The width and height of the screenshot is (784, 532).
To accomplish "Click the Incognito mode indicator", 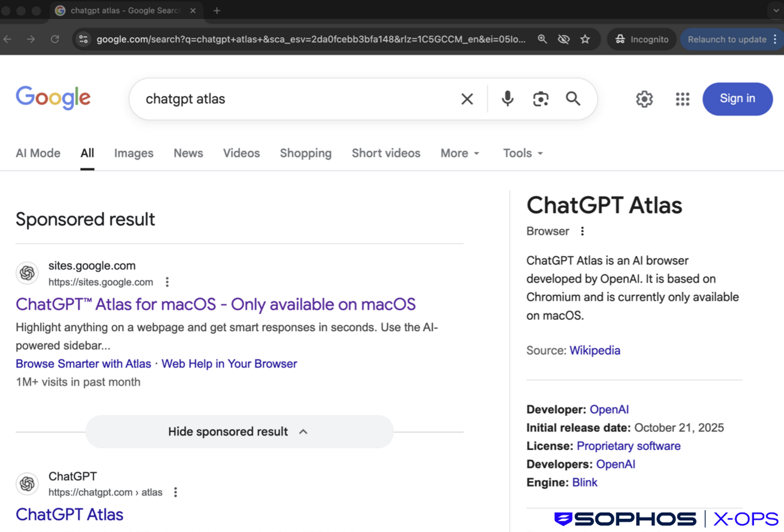I will 641,39.
